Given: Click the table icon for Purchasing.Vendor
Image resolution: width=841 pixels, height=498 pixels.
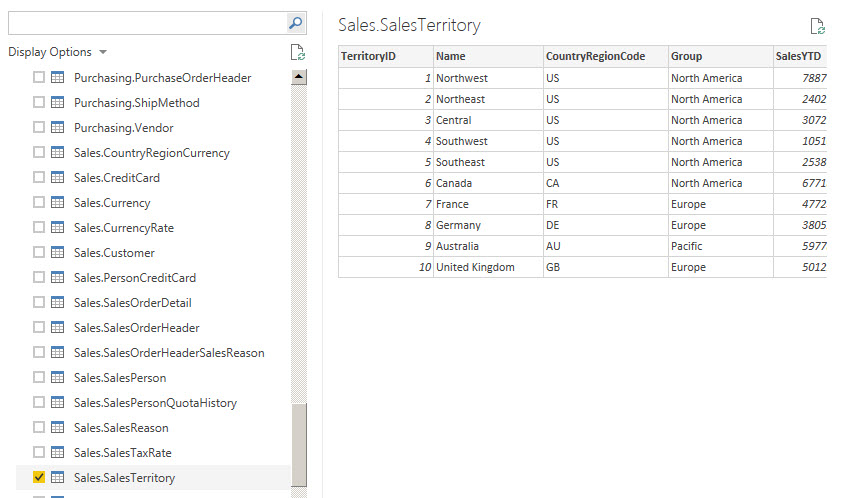Looking at the screenshot, I should [x=58, y=128].
